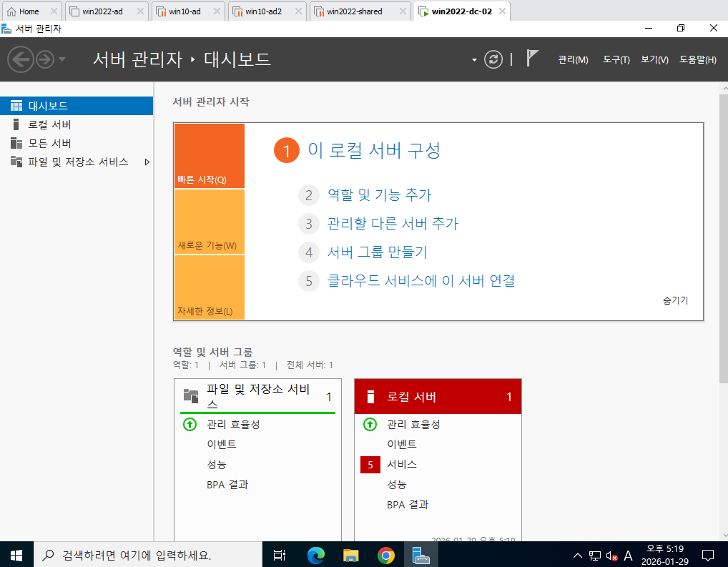This screenshot has width=728, height=567.
Task: Click green up-arrow icon in 로컬 서버 tile
Action: [370, 425]
